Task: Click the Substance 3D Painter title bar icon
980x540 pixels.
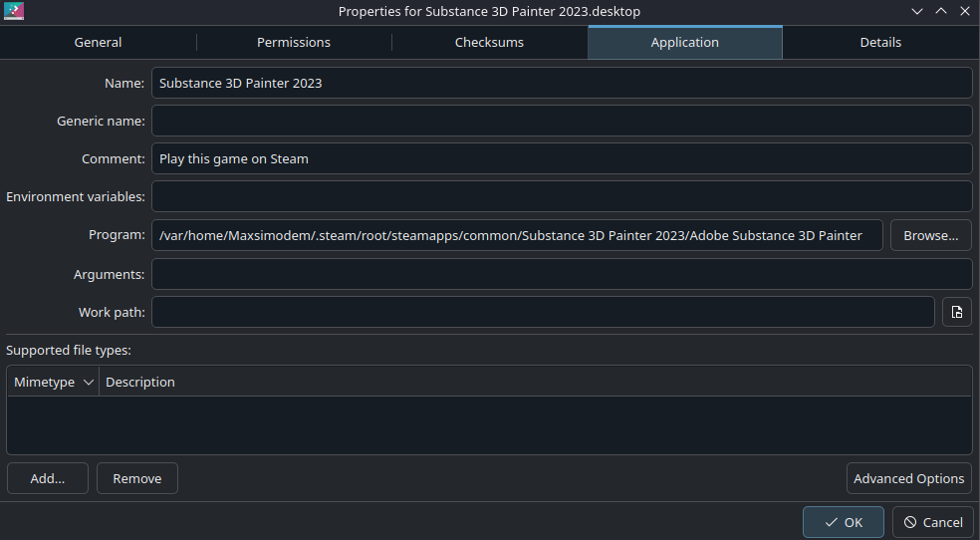Action: click(x=13, y=12)
